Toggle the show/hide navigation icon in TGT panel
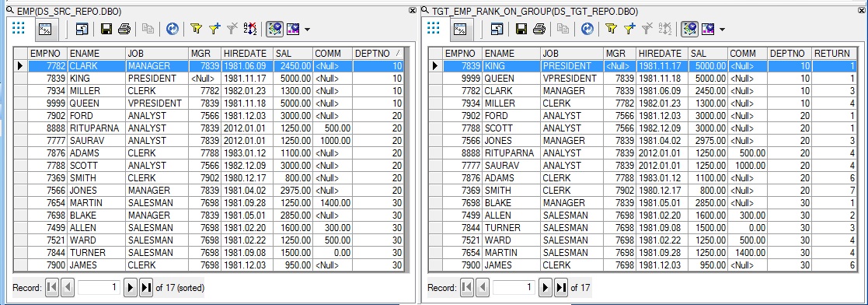The image size is (868, 305). click(690, 29)
